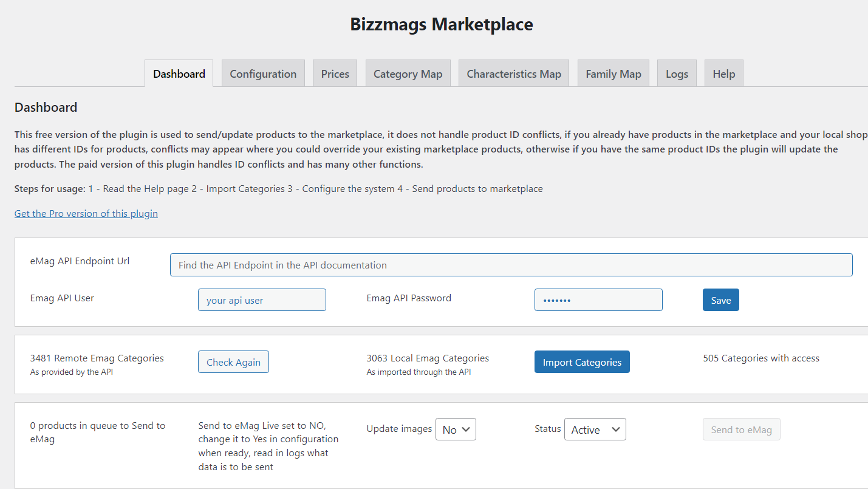Click the Check Again button
Image resolution: width=868 pixels, height=489 pixels.
233,362
